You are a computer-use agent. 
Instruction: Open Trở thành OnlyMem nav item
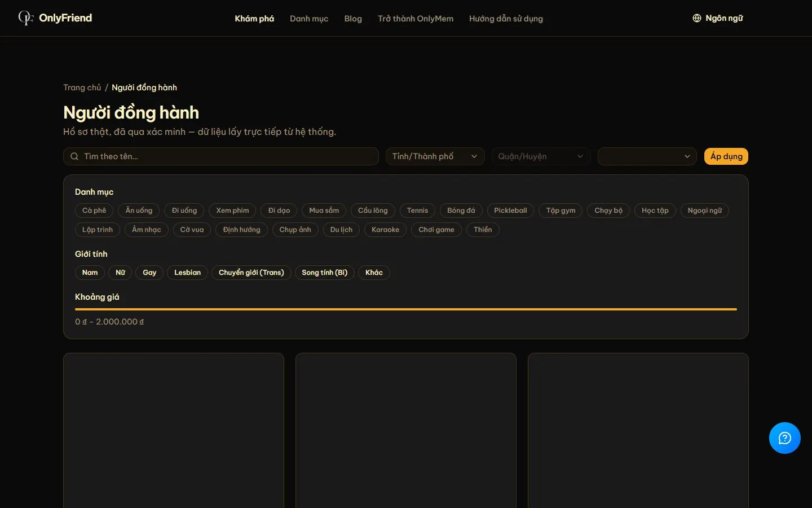click(x=416, y=19)
